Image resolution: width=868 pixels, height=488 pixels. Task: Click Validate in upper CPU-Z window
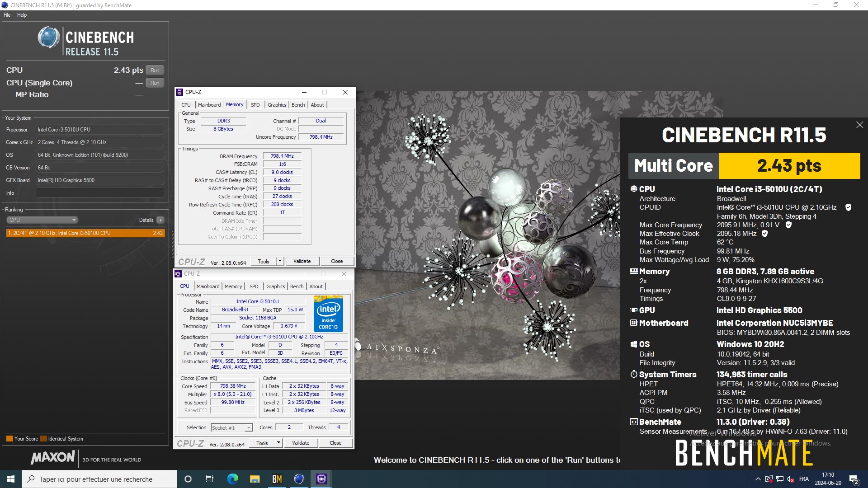click(302, 262)
